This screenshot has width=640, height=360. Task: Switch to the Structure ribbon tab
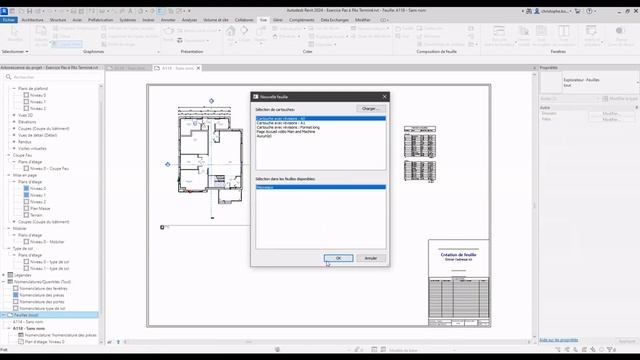point(58,20)
